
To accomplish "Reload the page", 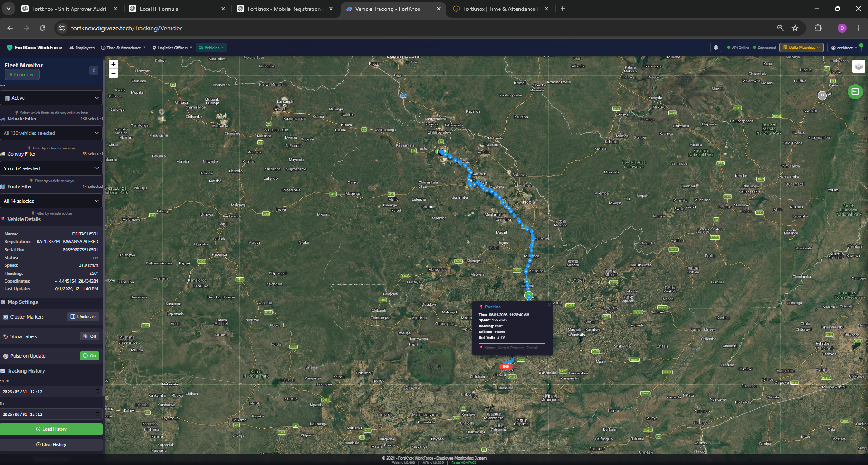I will (x=43, y=28).
